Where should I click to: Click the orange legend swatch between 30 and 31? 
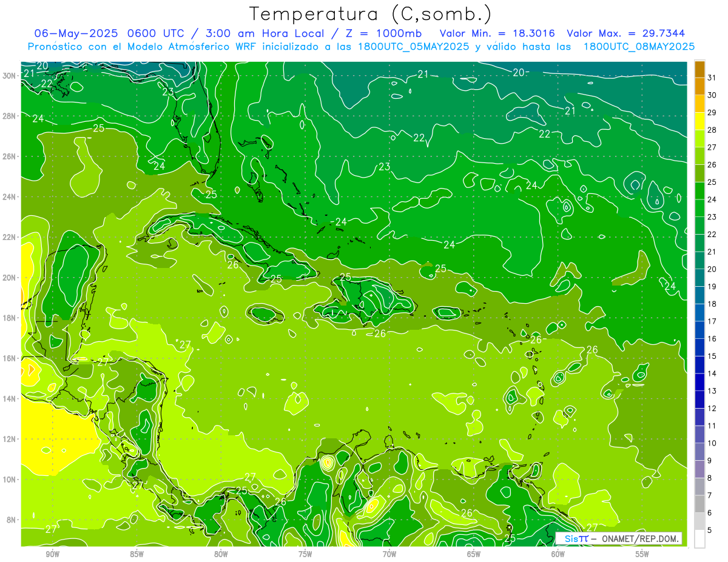(699, 87)
